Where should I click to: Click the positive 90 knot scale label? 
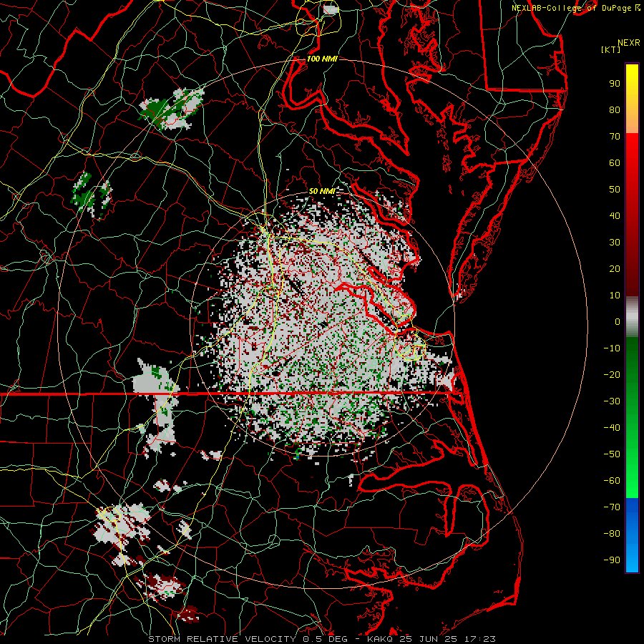coord(615,84)
